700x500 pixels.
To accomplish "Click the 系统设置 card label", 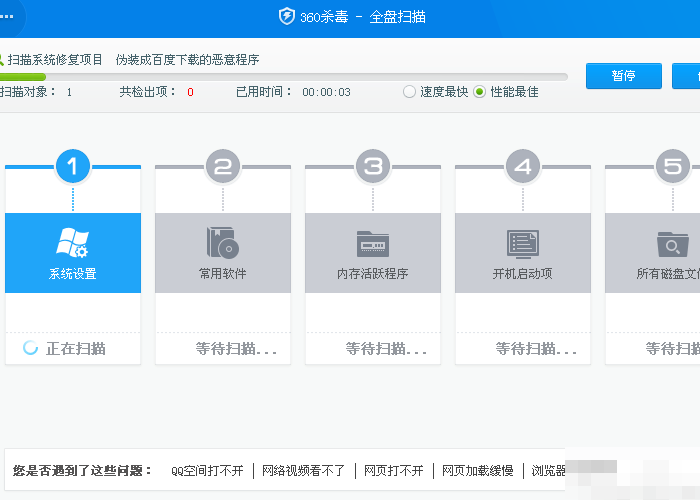I will pos(73,274).
